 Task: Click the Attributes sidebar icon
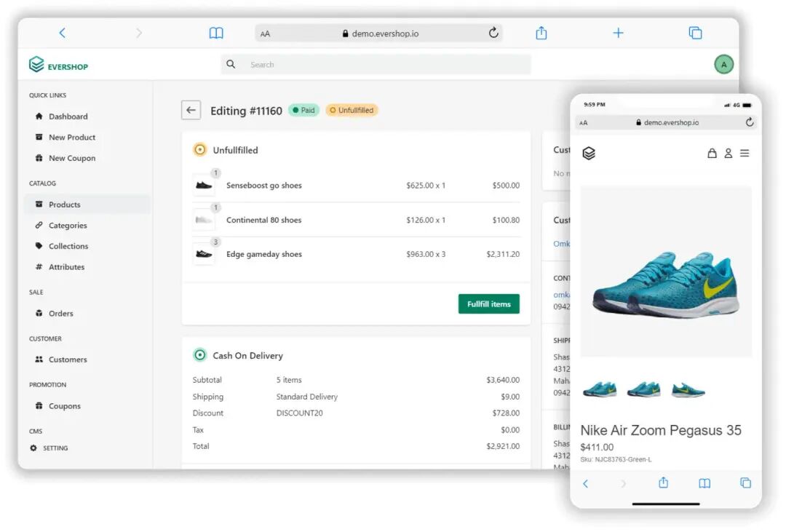coord(39,267)
